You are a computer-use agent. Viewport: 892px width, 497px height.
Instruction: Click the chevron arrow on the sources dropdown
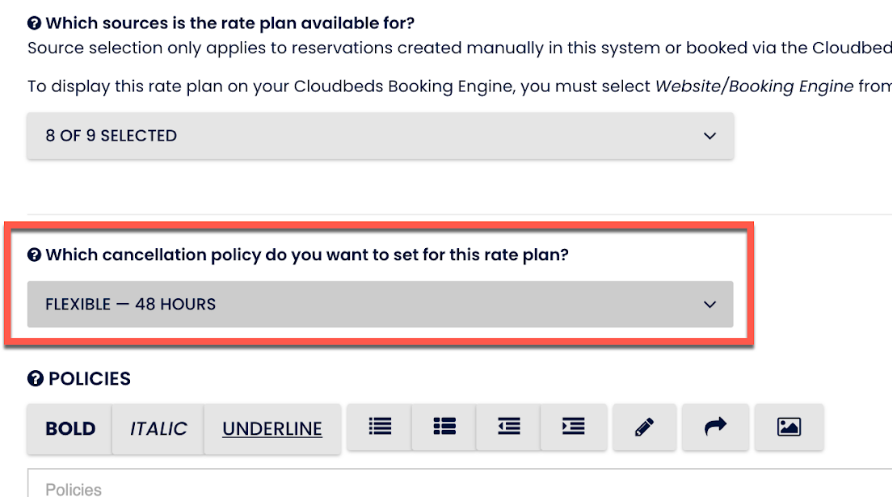(x=710, y=135)
